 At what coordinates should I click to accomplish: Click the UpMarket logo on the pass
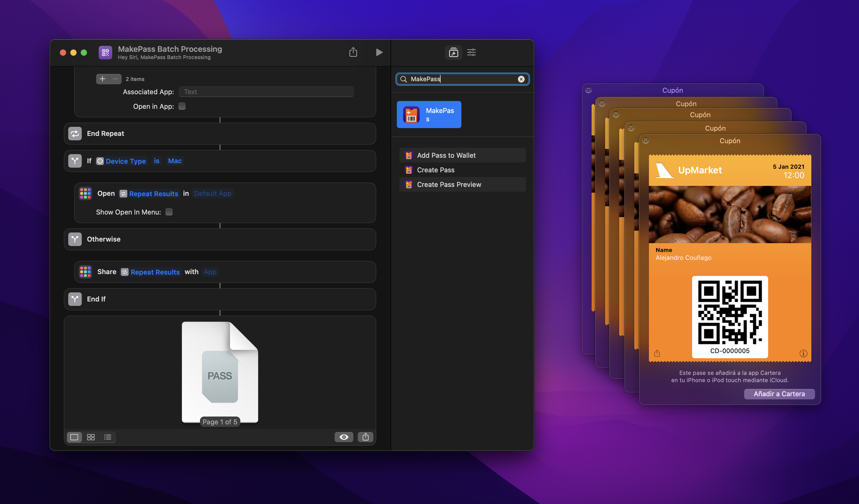tap(665, 170)
